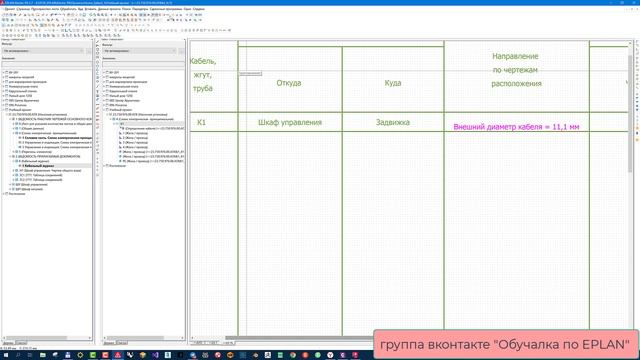This screenshot has width=640, height=360.
Task: Switch page navigator to Дерево tab
Action: [8, 343]
